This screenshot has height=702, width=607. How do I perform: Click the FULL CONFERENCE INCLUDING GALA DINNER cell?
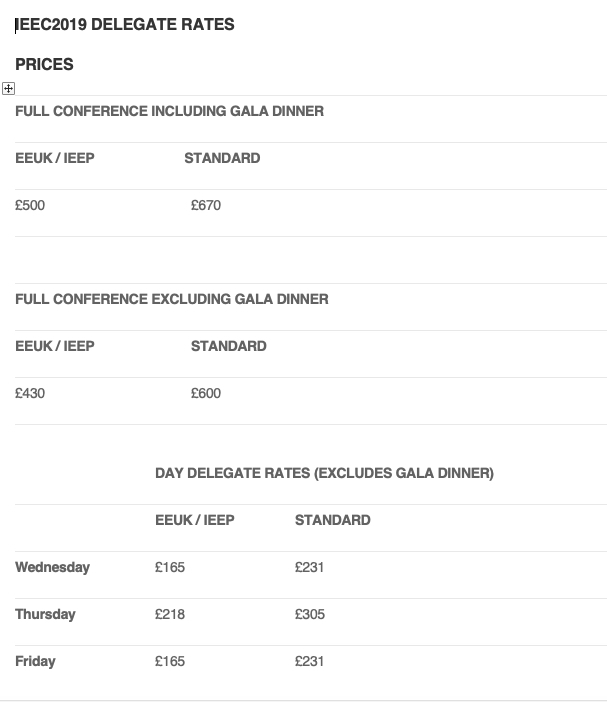170,111
